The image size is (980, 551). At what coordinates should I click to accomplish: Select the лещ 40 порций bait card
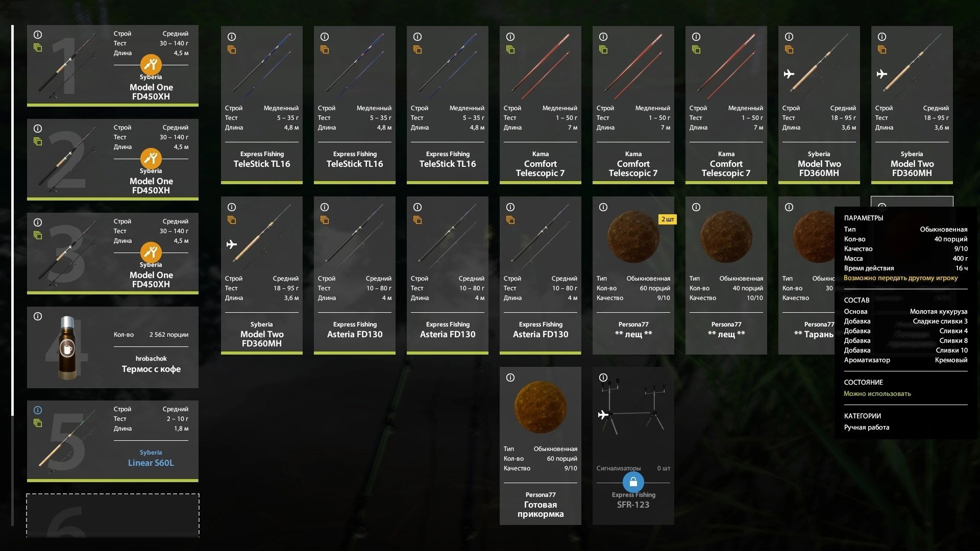tap(726, 275)
